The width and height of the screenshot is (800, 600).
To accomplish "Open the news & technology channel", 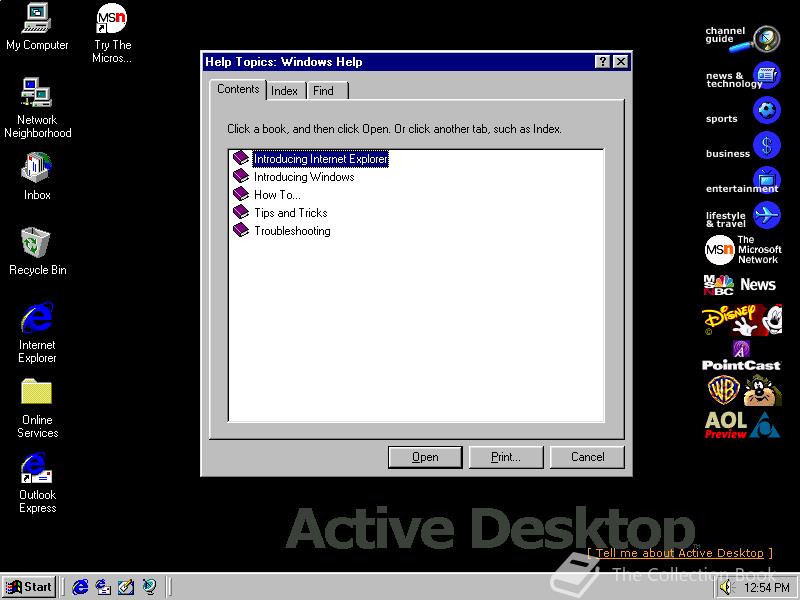I will point(742,77).
